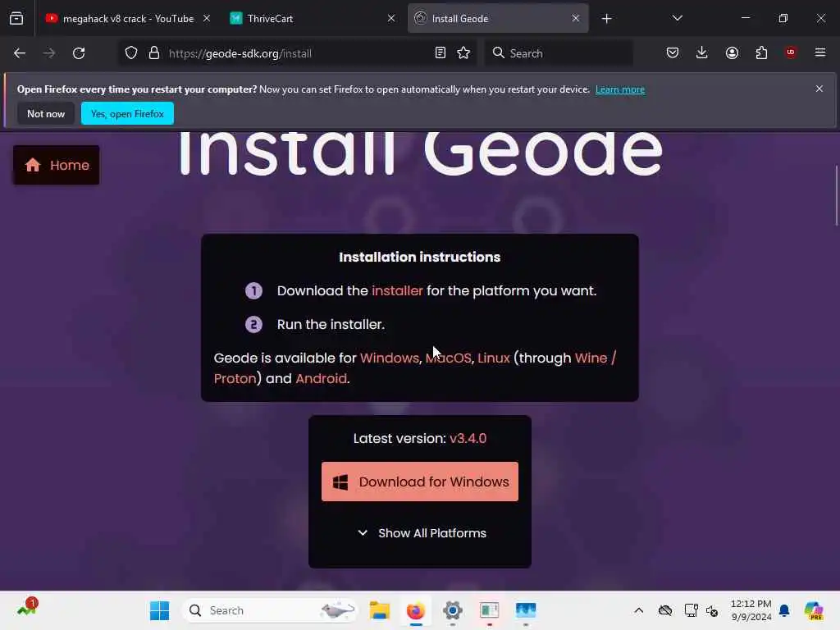840x630 pixels.
Task: Toggle reader view for this page
Action: tap(441, 53)
